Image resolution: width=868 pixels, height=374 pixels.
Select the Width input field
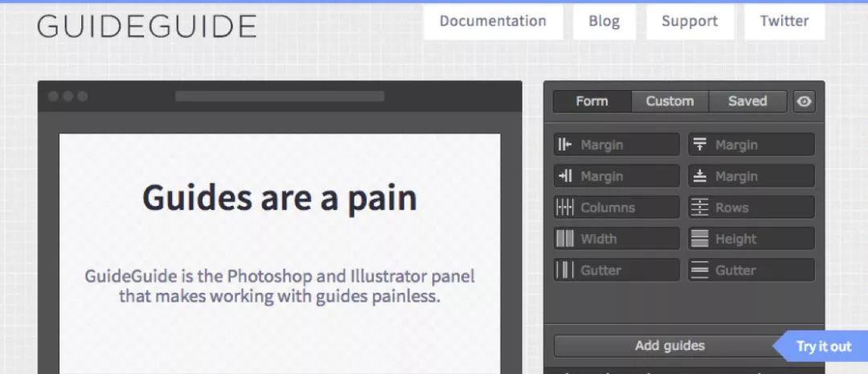point(616,239)
